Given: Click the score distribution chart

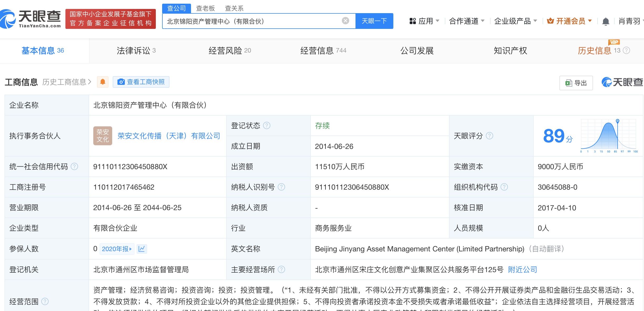Looking at the screenshot, I should pos(609,136).
